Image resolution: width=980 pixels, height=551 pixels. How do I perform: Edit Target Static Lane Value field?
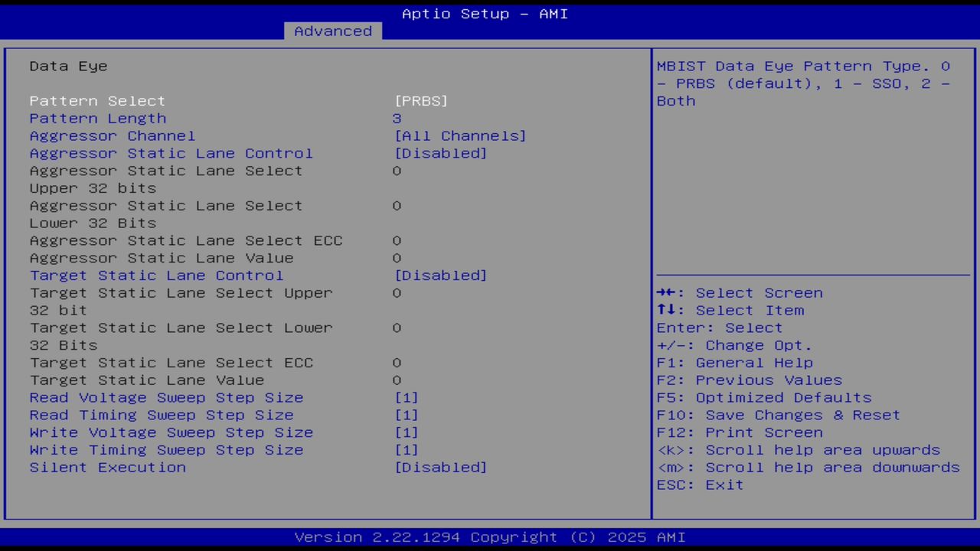[397, 380]
